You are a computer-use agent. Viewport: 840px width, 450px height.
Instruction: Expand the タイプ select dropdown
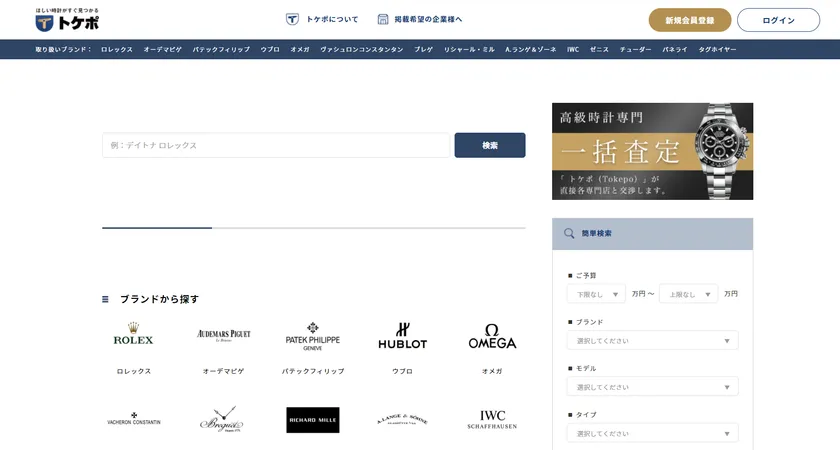(x=652, y=433)
